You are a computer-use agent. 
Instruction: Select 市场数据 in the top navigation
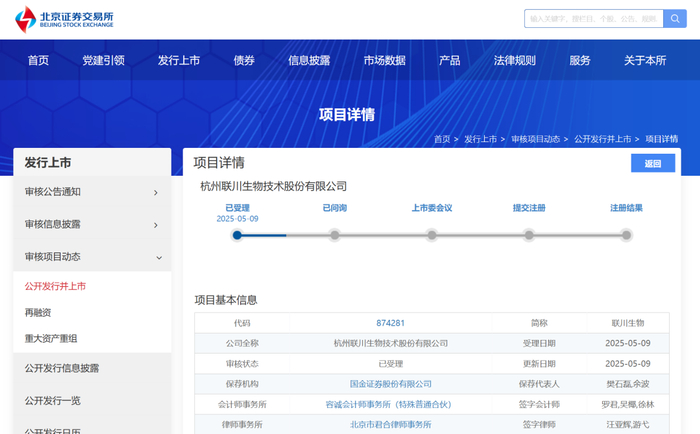point(384,60)
